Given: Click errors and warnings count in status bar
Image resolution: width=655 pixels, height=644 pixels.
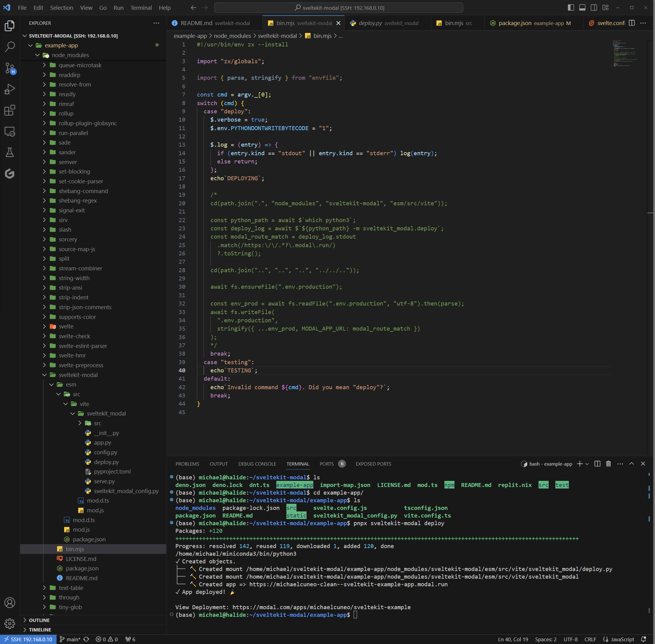Looking at the screenshot, I should tap(107, 639).
